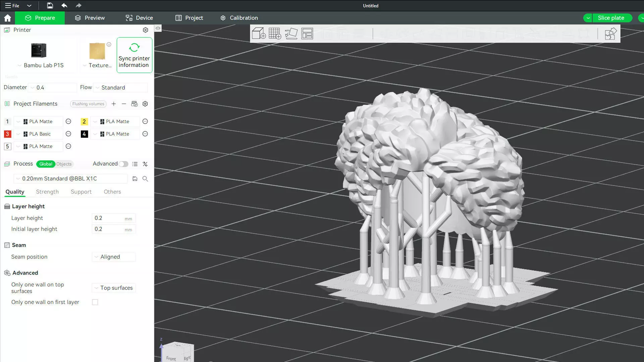Switch to the Preview tab
The width and height of the screenshot is (644, 362).
(x=90, y=18)
